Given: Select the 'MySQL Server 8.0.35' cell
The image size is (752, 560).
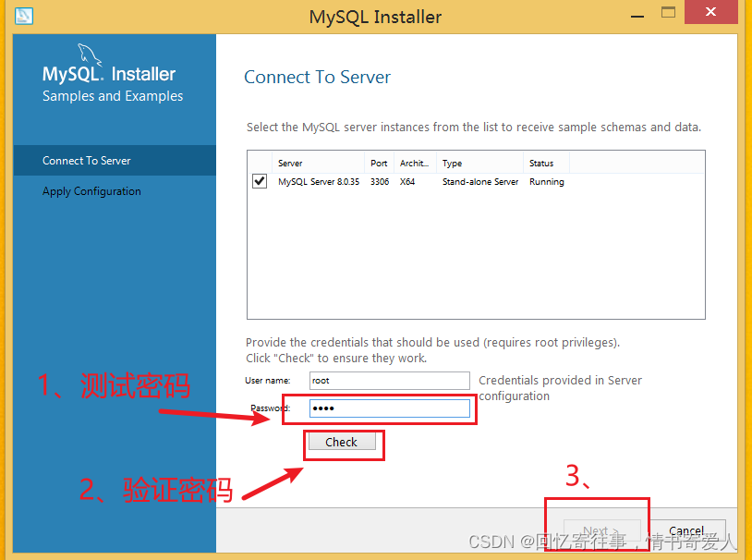Looking at the screenshot, I should [319, 182].
